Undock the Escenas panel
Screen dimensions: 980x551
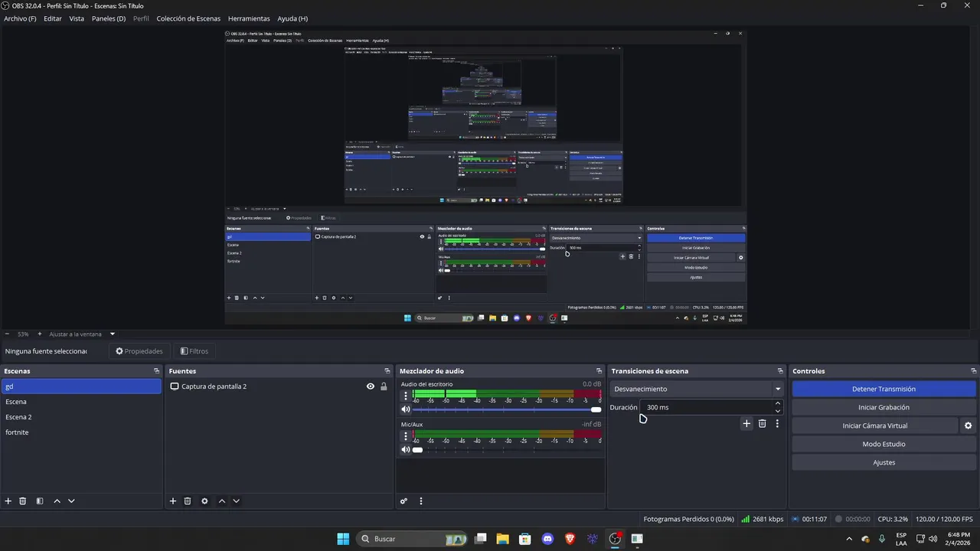click(x=156, y=371)
